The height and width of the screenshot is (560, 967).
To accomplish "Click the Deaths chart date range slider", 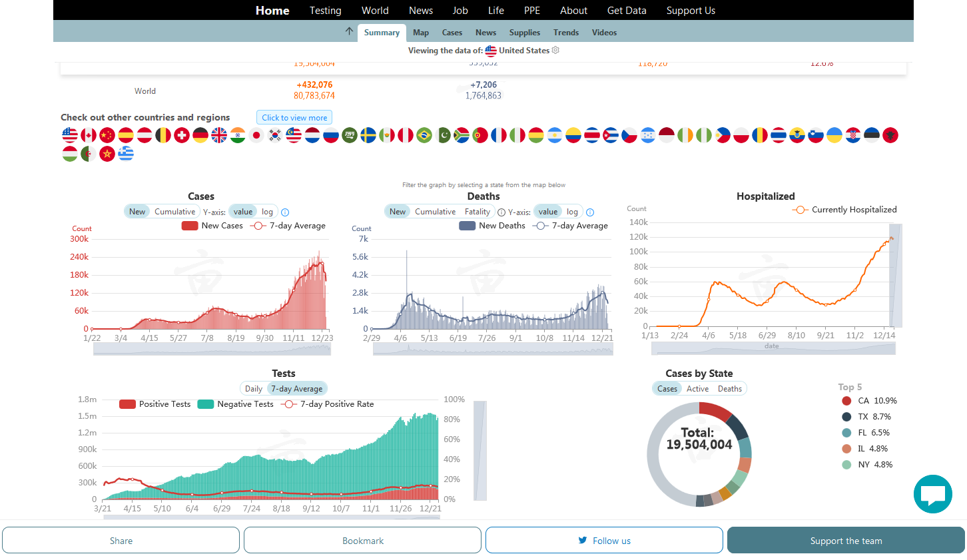I will [493, 350].
